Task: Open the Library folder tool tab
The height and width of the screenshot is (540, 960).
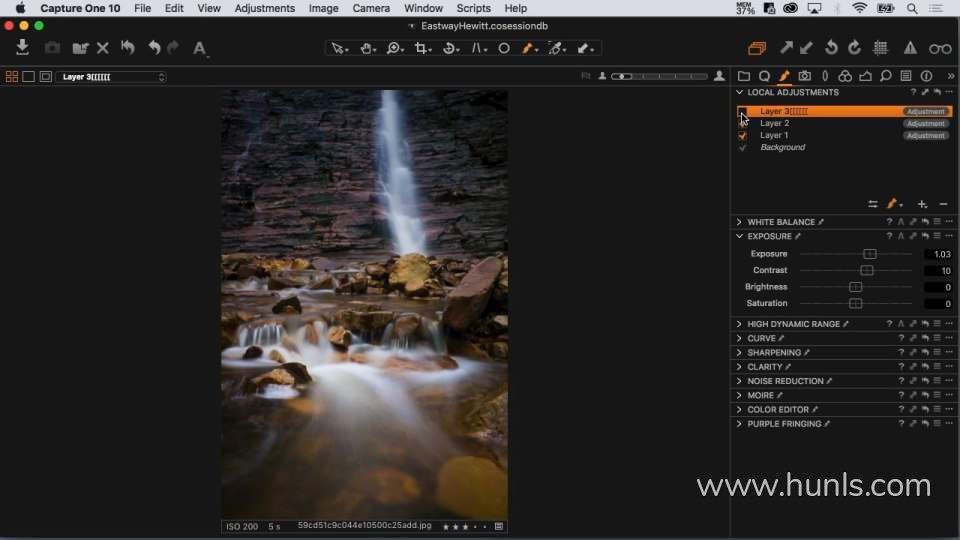Action: click(x=744, y=76)
